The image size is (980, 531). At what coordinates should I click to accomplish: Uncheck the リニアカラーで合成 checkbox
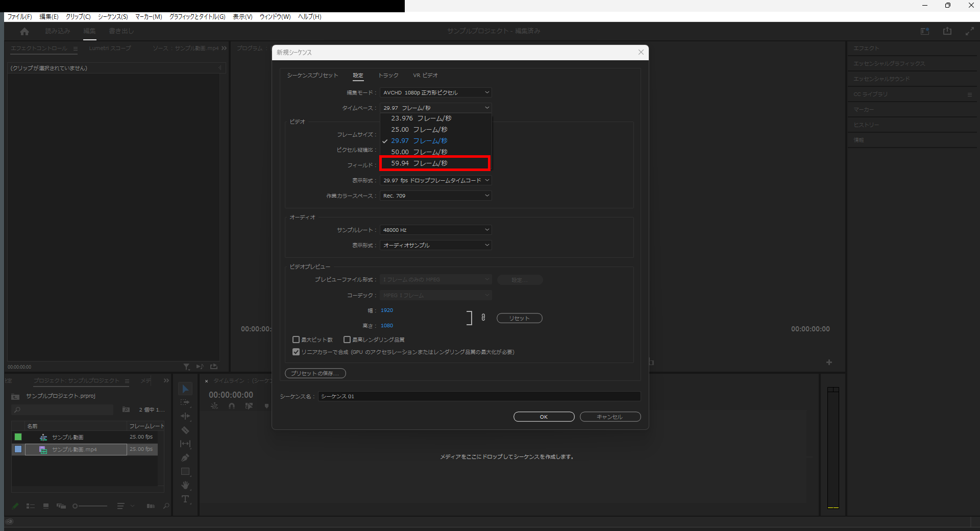pos(296,352)
